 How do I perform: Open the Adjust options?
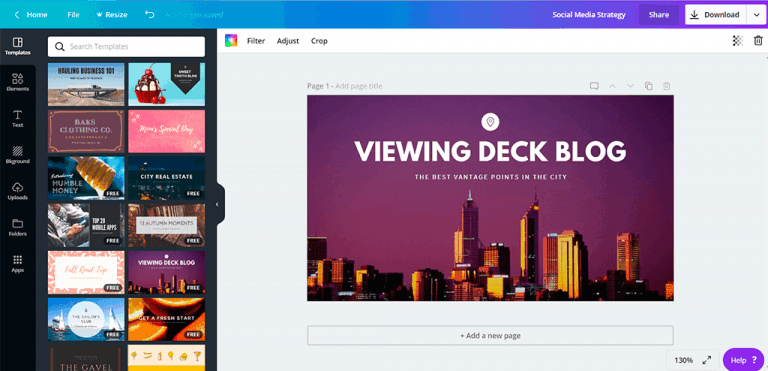288,41
